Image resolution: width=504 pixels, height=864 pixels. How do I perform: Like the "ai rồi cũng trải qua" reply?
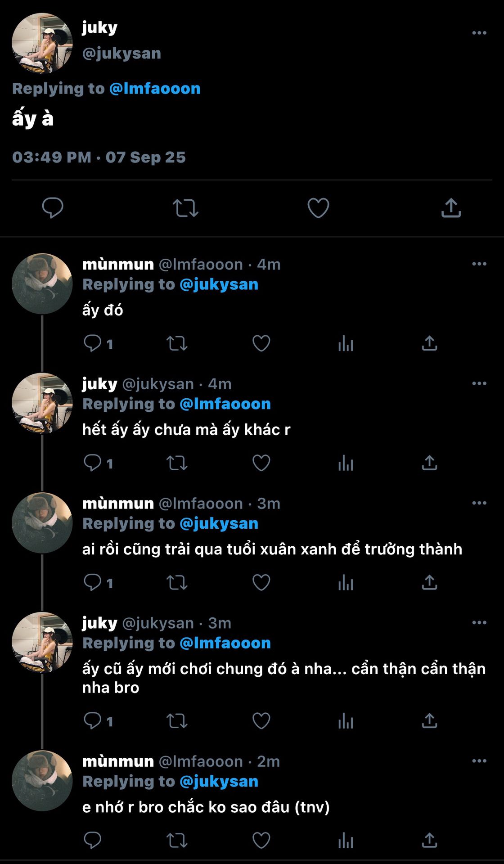coord(261,583)
